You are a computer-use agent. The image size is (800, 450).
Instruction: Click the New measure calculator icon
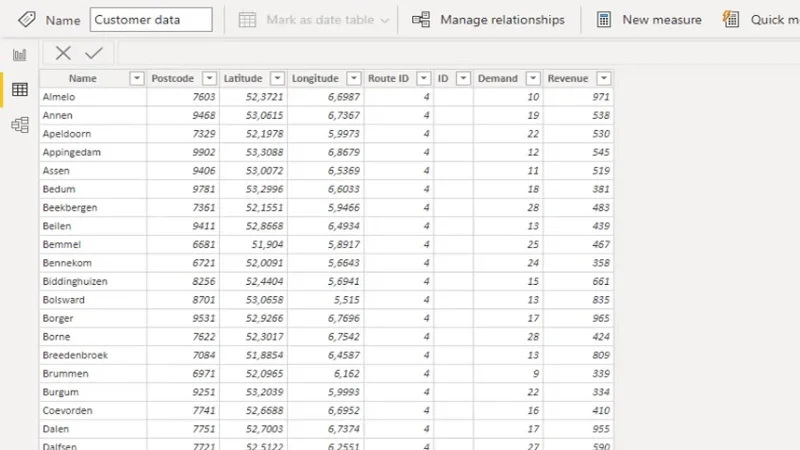pyautogui.click(x=604, y=20)
